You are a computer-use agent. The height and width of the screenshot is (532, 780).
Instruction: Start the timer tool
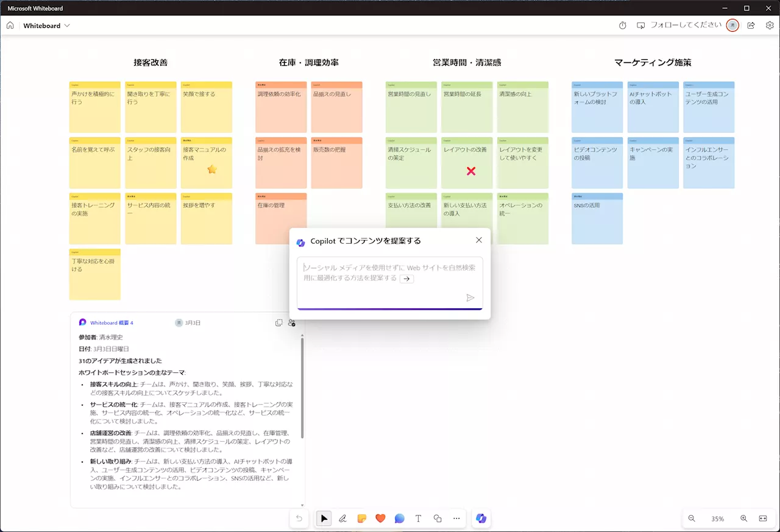tap(622, 26)
